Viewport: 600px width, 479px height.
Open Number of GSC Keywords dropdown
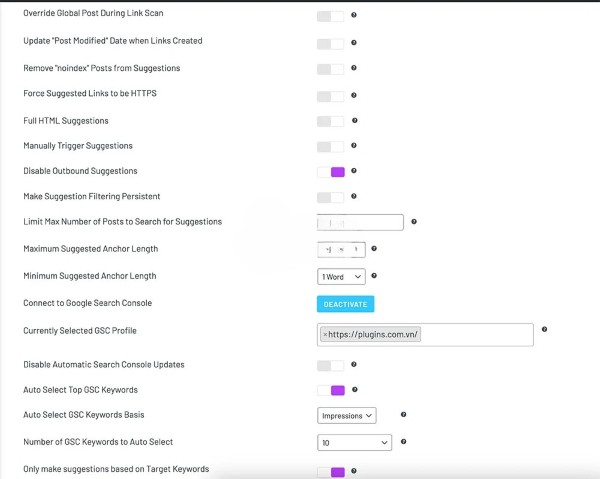coord(354,442)
